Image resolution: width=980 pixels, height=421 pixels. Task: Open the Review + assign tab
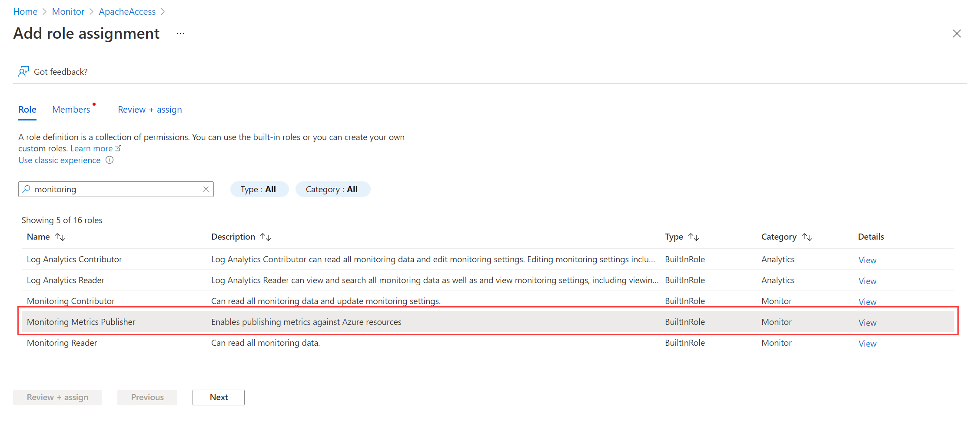pyautogui.click(x=149, y=109)
